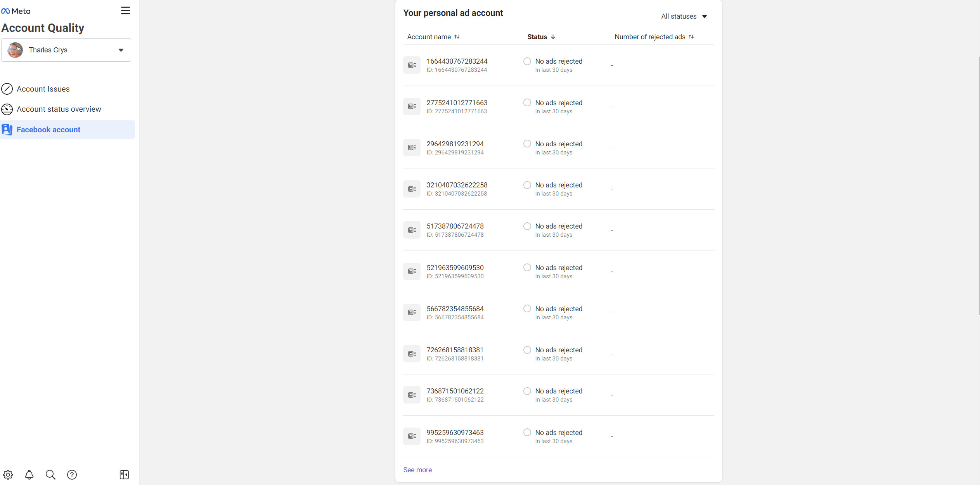
Task: Click the Account Issues circle-slash icon
Action: (7, 89)
